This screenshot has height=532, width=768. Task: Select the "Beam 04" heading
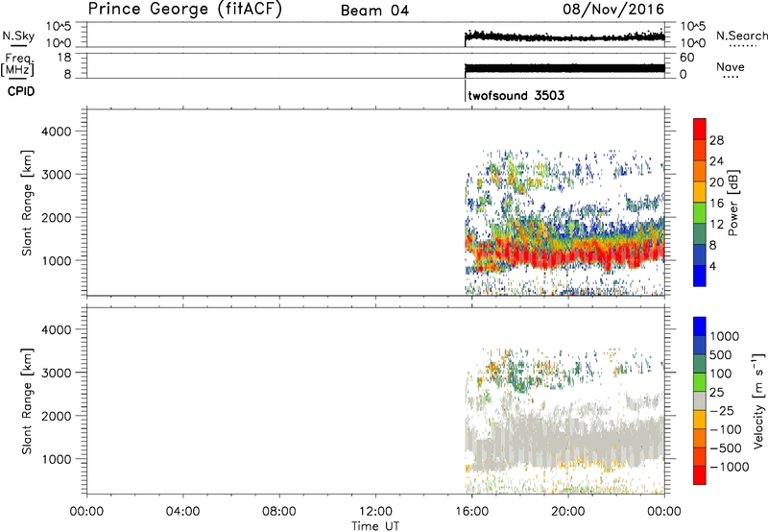coord(374,11)
